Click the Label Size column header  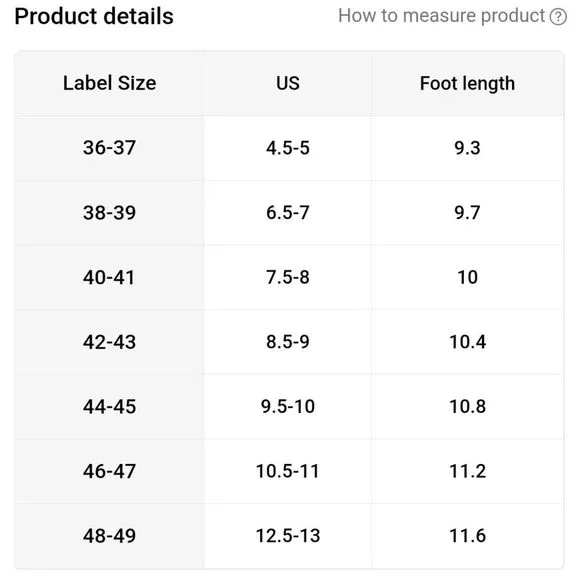(x=109, y=83)
